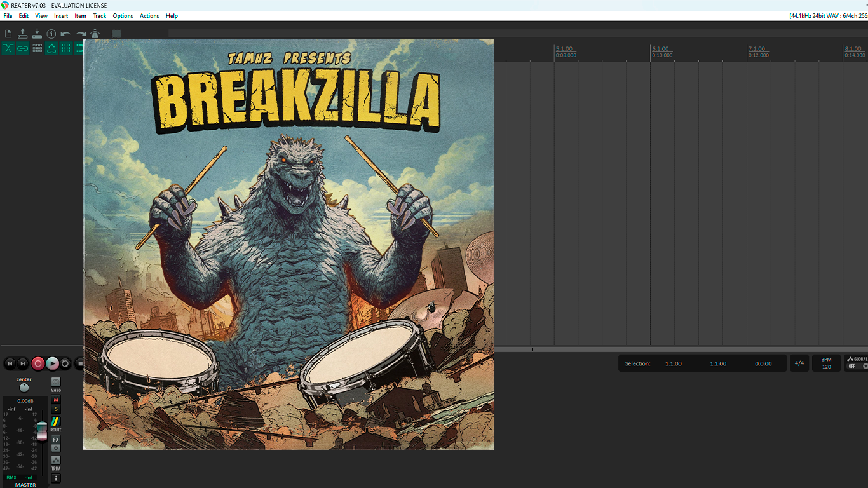Toggle snap magnet toolbar button
This screenshot has width=868, height=488.
pos(79,48)
